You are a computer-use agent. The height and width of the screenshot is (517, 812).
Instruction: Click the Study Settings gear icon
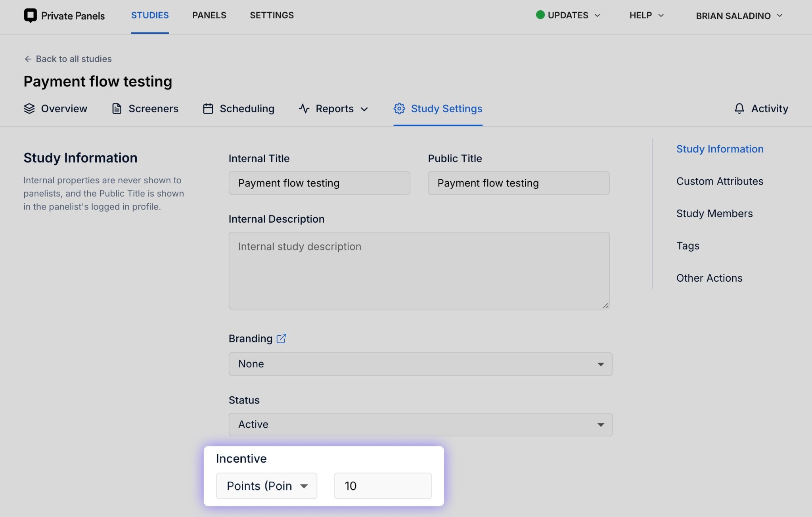coord(399,109)
